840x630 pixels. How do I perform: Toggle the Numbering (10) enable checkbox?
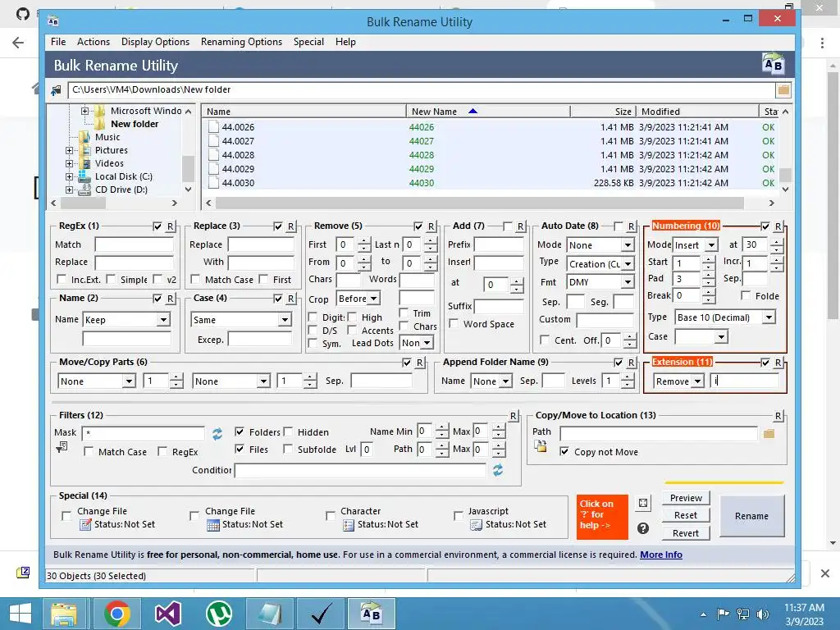(765, 226)
